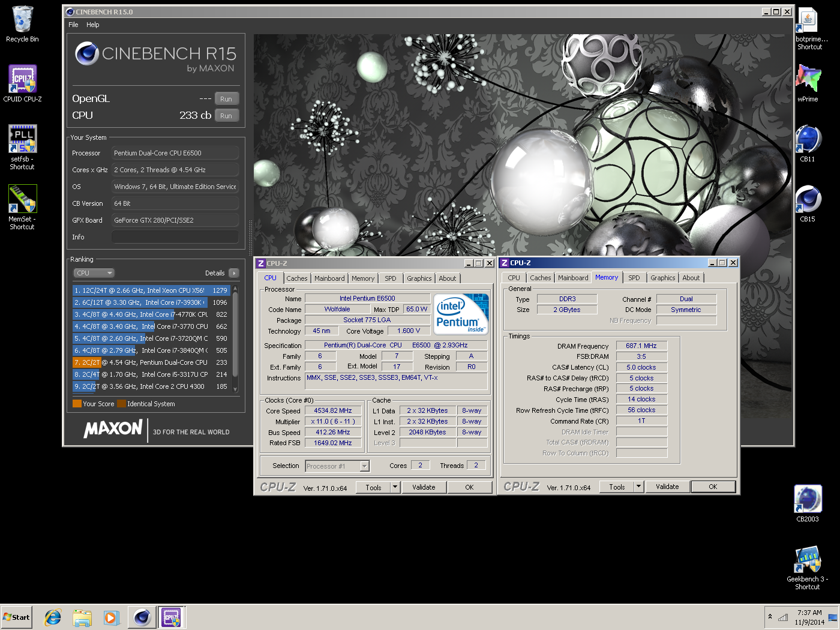Open the Help menu in Cinebench
This screenshot has height=630, width=840.
click(x=92, y=25)
